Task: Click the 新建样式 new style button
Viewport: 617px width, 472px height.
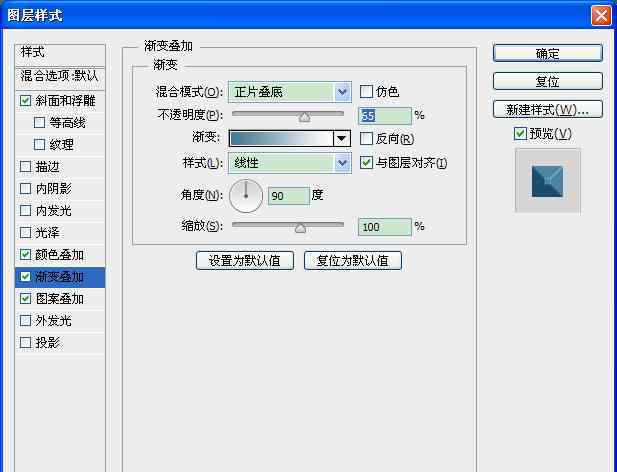Action: click(x=547, y=109)
